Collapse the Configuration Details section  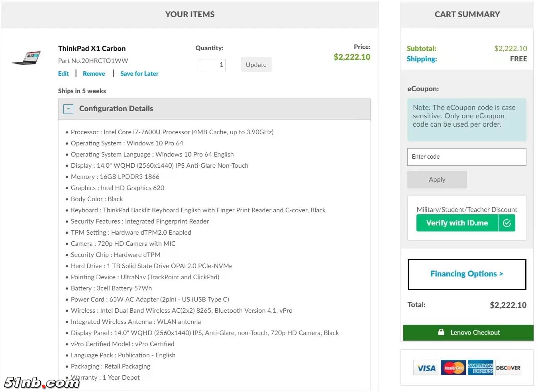pyautogui.click(x=68, y=109)
